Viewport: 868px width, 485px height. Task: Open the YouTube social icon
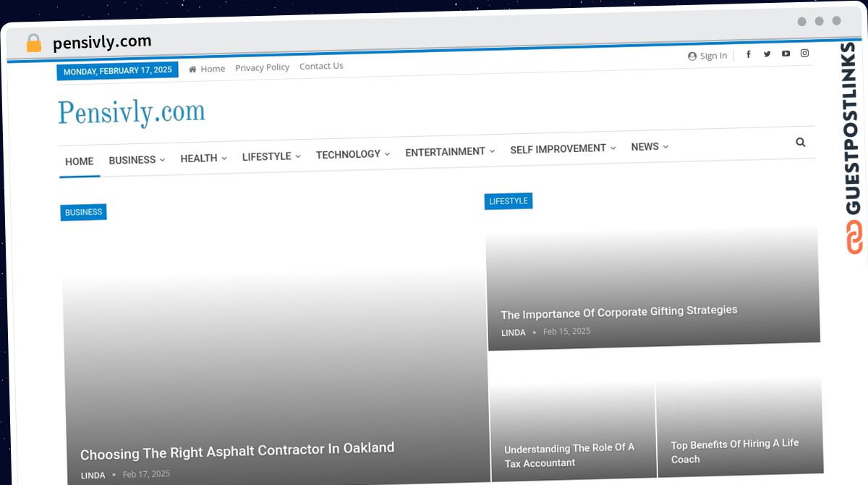tap(786, 54)
